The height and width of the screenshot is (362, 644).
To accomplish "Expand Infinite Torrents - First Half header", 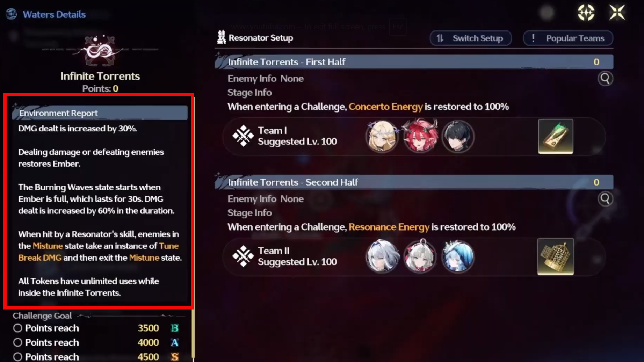I will pos(414,62).
